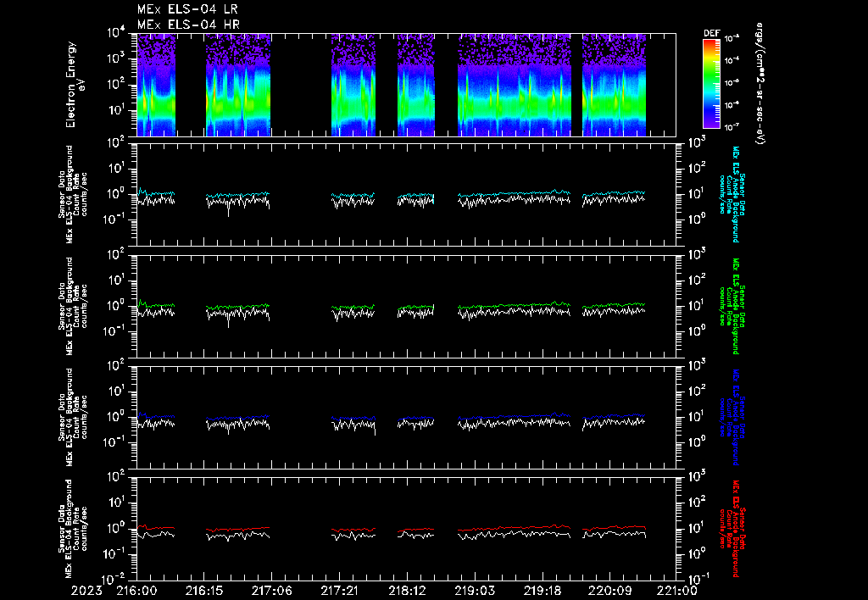This screenshot has height=600, width=868.
Task: Click the red Anode Background Count Rate label
Action: tap(732, 529)
